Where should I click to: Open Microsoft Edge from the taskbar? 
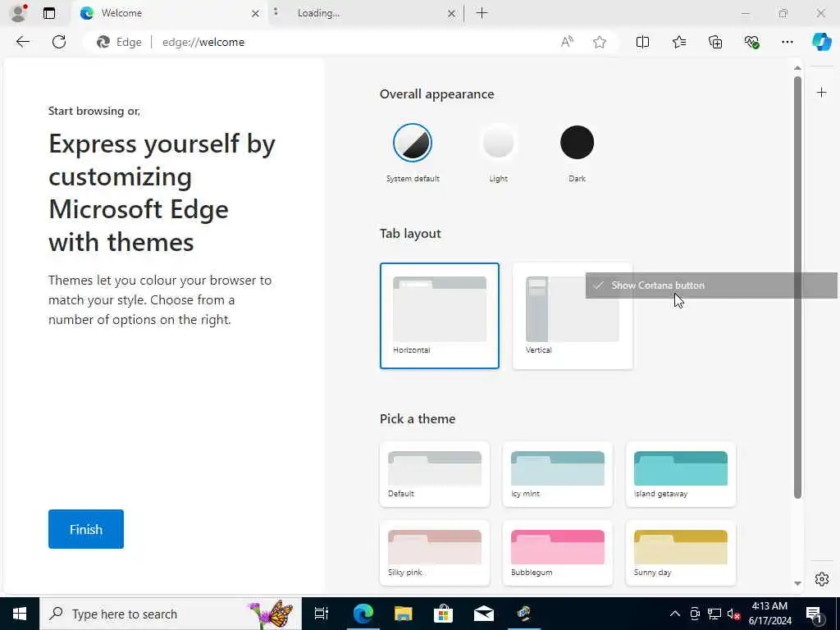point(363,614)
